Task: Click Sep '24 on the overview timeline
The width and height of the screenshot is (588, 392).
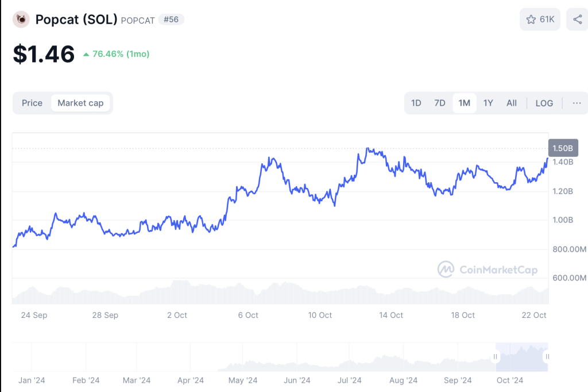Action: pos(458,381)
